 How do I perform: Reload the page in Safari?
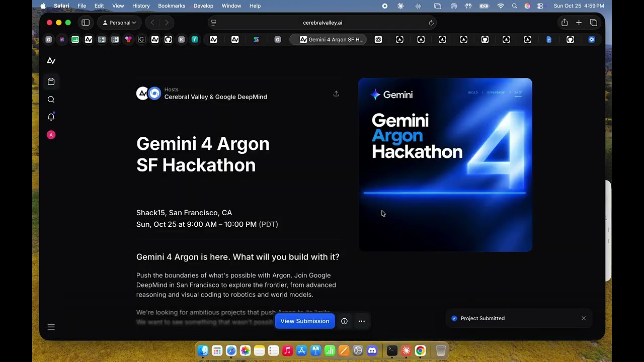431,23
